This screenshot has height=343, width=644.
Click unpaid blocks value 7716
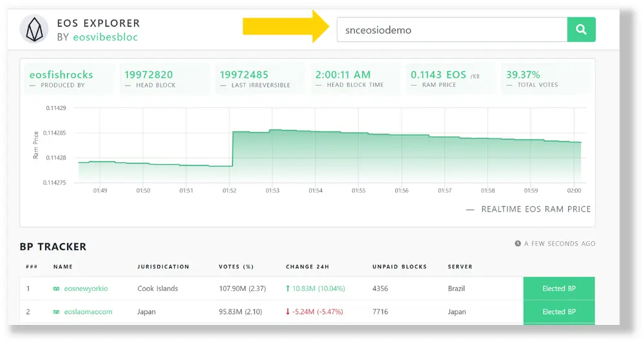tap(380, 311)
